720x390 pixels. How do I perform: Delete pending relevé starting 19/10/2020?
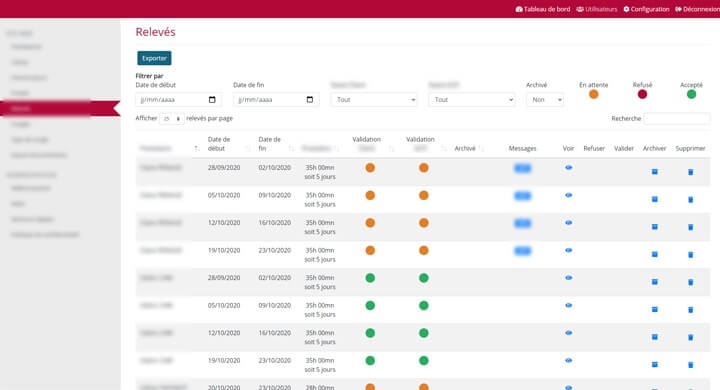click(x=690, y=255)
